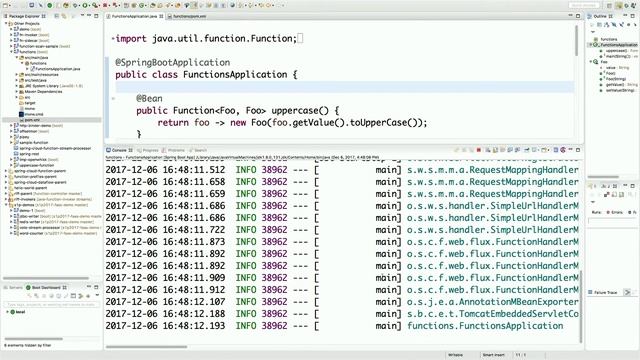The height and width of the screenshot is (360, 640).
Task: Switch to FunctionsApplication.java editor tab
Action: (x=134, y=16)
